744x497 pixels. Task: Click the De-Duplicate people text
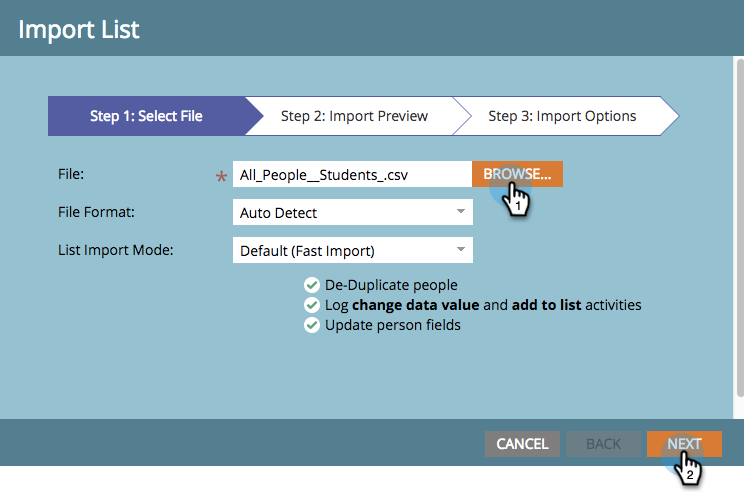point(391,285)
